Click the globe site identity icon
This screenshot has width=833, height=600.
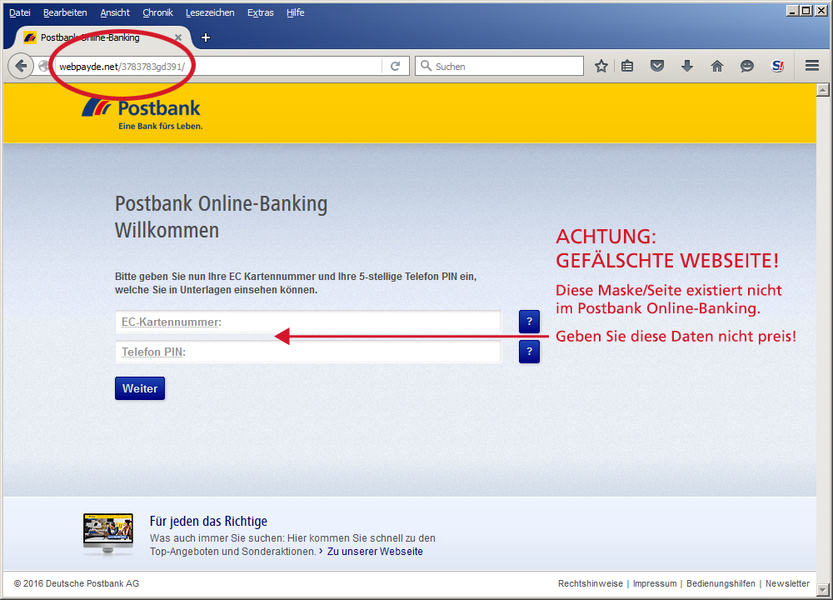click(44, 66)
